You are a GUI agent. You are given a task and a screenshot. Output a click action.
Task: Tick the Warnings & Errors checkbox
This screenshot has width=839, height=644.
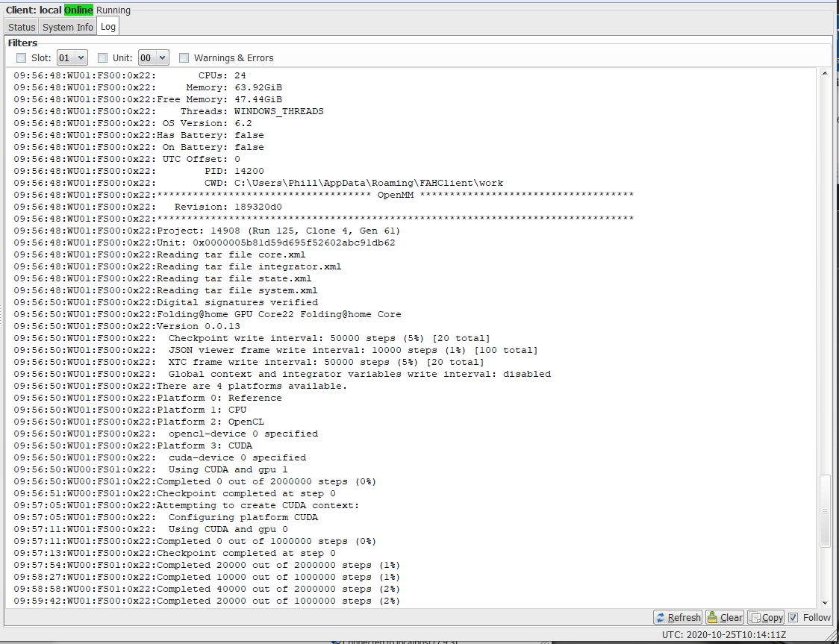(x=184, y=57)
